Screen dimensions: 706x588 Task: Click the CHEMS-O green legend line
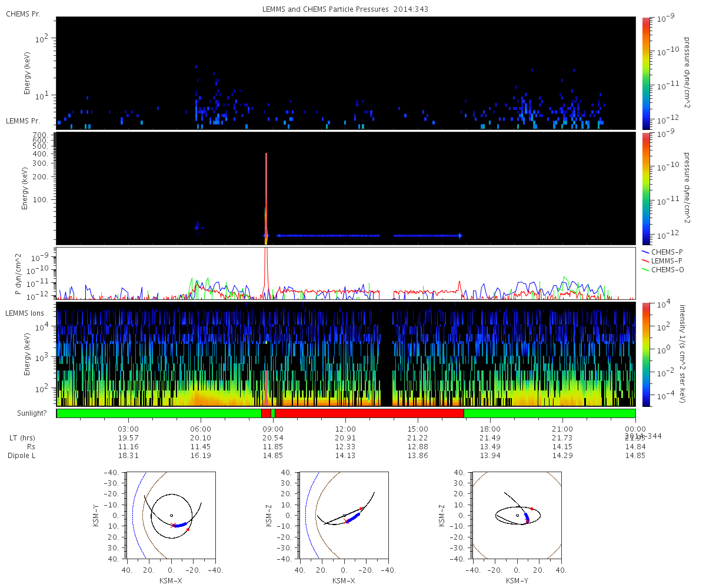point(645,269)
